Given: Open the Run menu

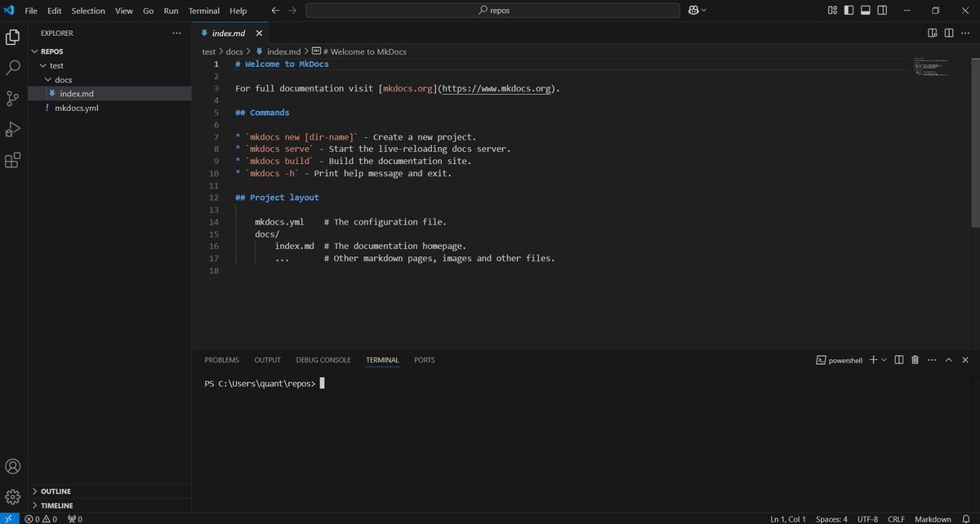Looking at the screenshot, I should click(x=171, y=11).
